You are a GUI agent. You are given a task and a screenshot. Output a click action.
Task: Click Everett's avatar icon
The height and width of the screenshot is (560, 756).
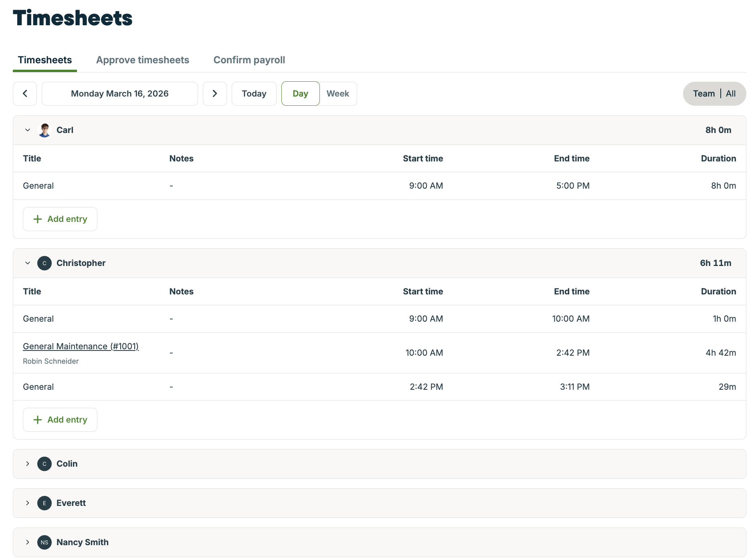44,503
